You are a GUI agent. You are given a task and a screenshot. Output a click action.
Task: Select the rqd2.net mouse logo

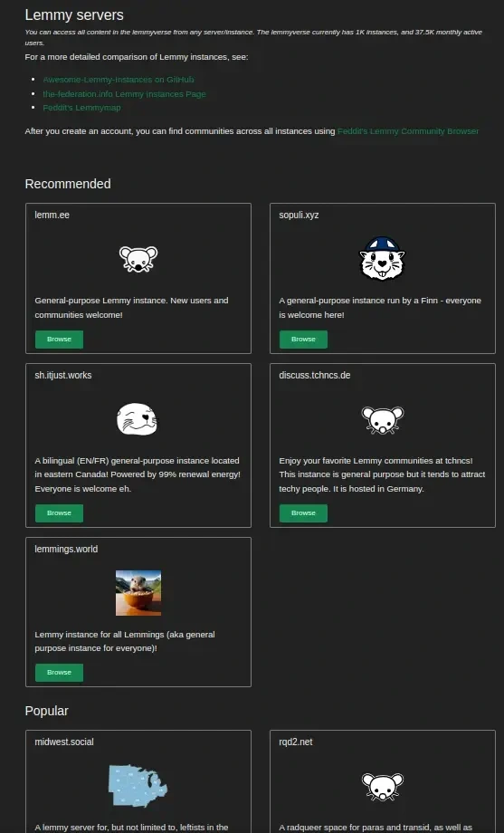coord(383,787)
